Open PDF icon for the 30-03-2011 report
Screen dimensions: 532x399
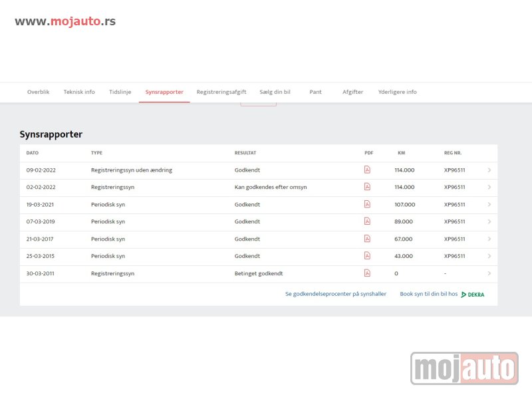pos(367,273)
